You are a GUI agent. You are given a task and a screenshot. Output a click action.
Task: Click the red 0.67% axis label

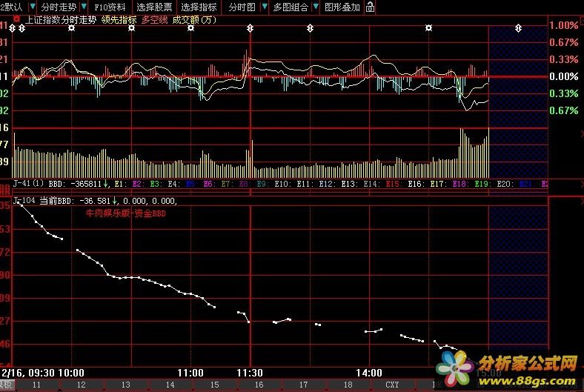564,42
